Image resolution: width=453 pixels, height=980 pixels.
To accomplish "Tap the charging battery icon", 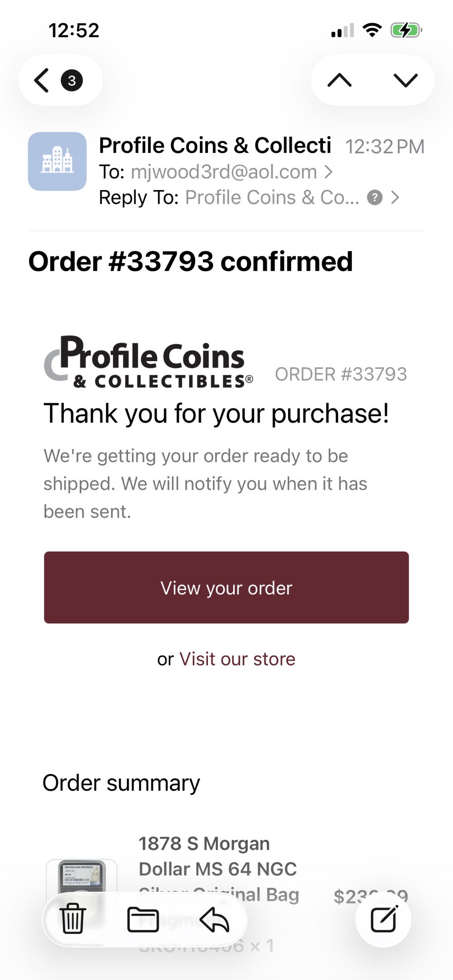I will (405, 30).
